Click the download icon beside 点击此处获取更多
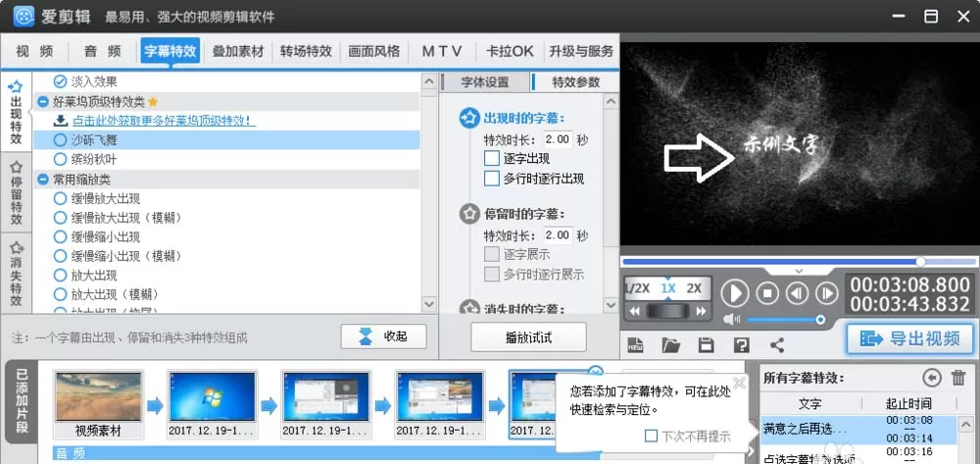 click(x=61, y=121)
